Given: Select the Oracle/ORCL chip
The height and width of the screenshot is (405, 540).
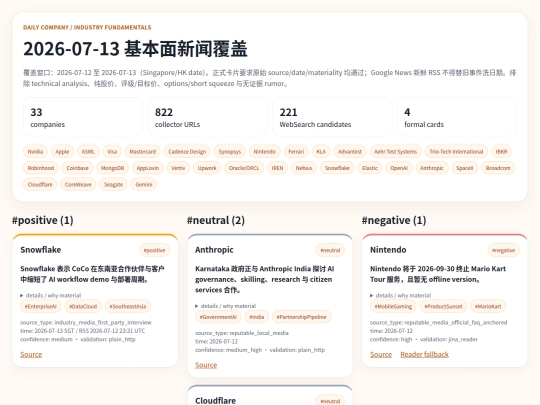Looking at the screenshot, I should [244, 168].
